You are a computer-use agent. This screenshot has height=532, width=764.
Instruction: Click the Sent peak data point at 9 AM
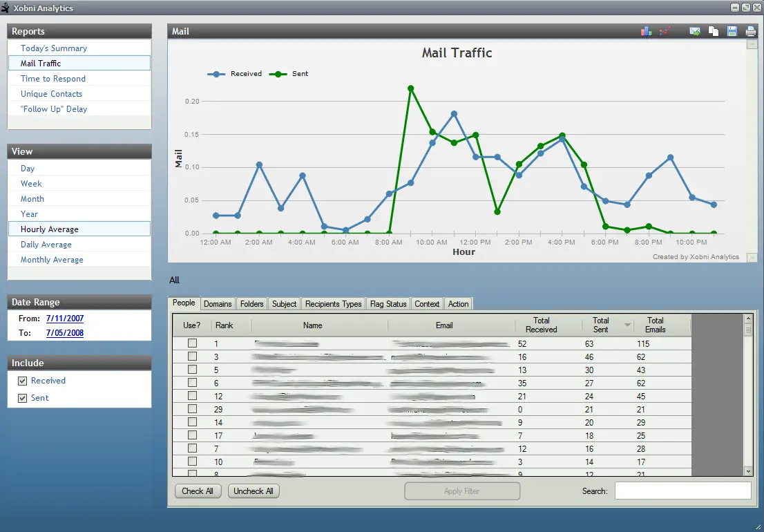[x=411, y=88]
